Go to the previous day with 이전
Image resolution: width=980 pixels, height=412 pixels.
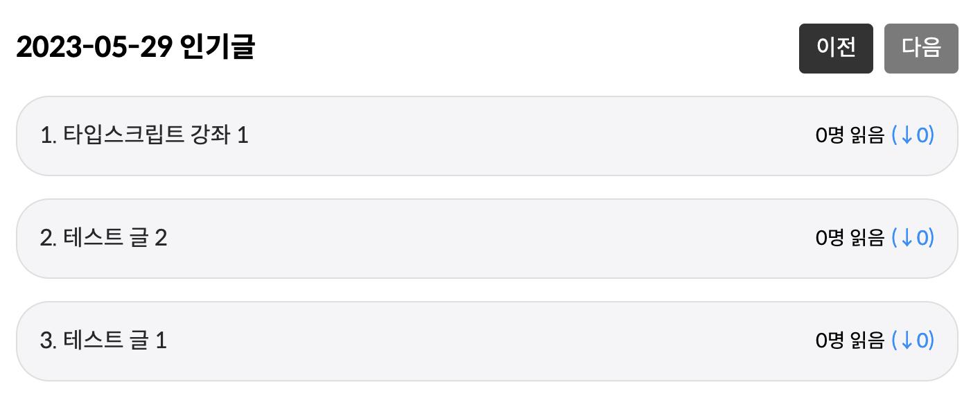coord(835,48)
